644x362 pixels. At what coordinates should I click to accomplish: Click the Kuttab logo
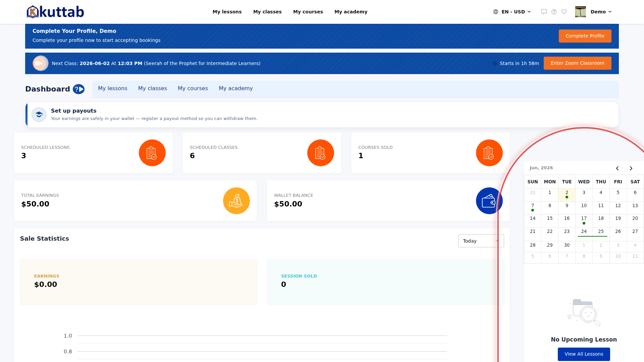click(55, 12)
